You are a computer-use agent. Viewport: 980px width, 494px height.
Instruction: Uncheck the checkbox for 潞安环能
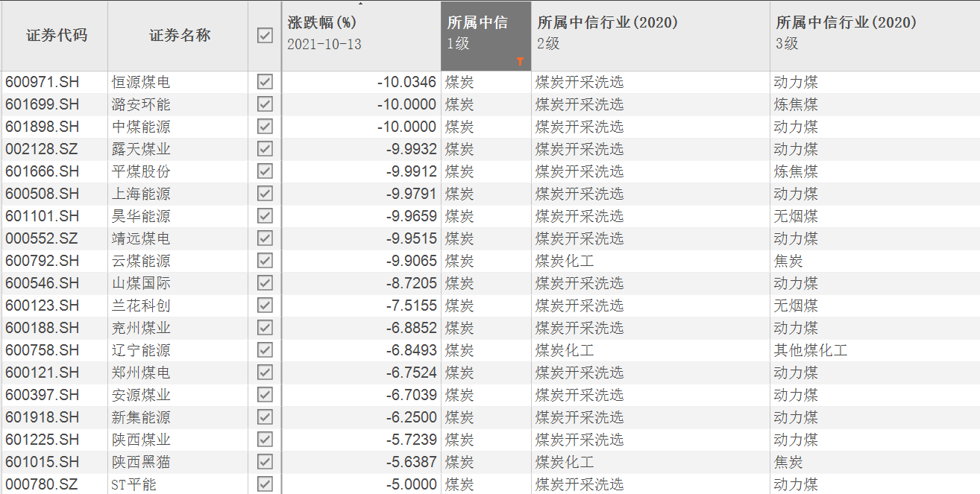[265, 104]
